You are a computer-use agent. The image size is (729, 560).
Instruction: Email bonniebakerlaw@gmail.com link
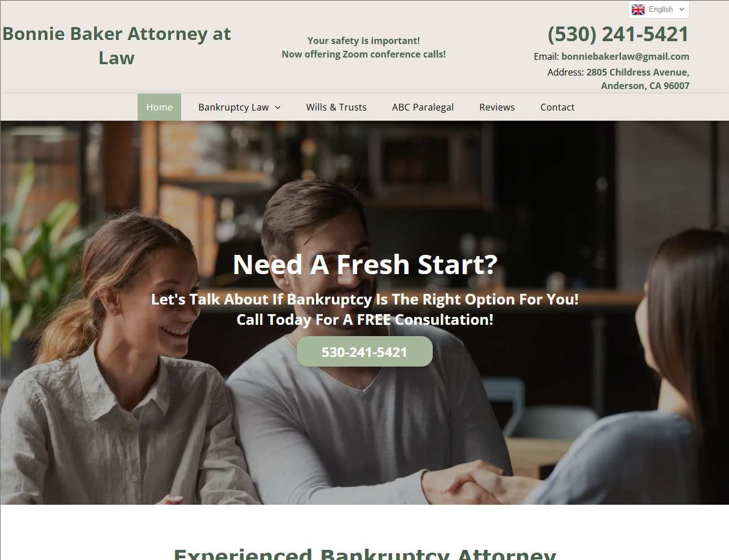pos(625,56)
